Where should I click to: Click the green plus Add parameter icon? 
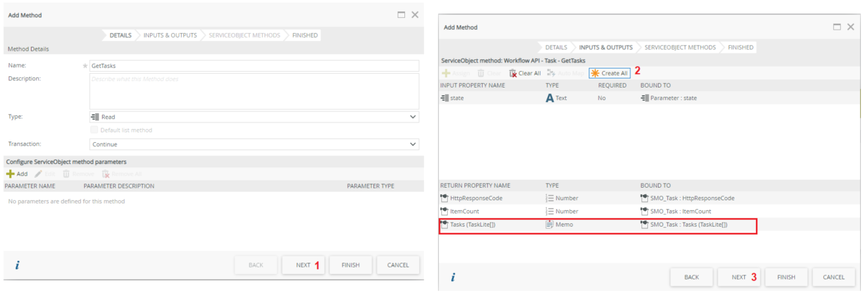tap(10, 174)
